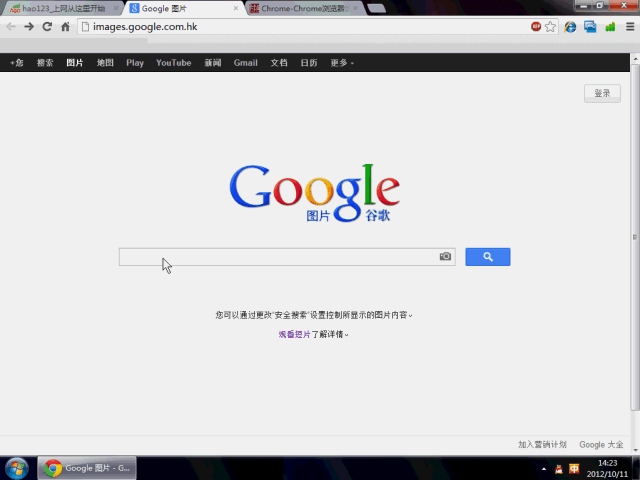This screenshot has height=480, width=640.
Task: Open 图片 in the Google bar
Action: (75, 63)
